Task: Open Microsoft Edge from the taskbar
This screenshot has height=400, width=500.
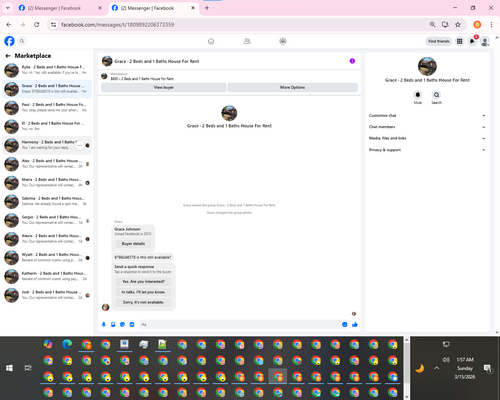Action: (67, 344)
